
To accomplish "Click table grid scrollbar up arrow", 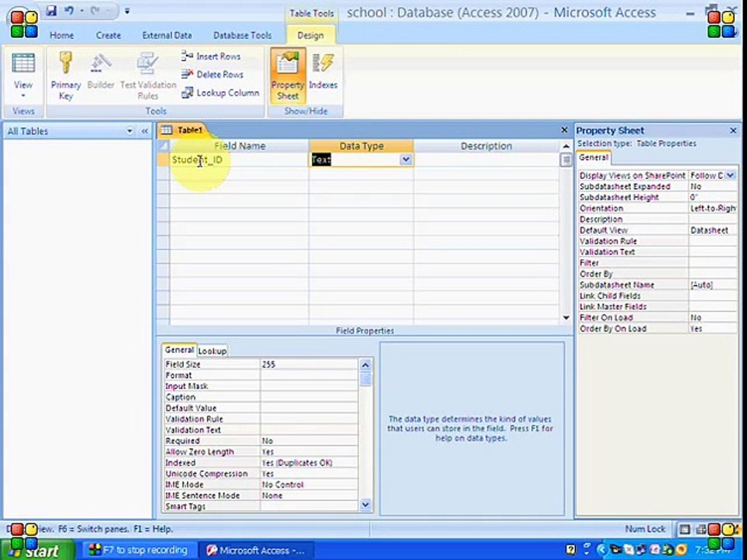I will tap(566, 146).
